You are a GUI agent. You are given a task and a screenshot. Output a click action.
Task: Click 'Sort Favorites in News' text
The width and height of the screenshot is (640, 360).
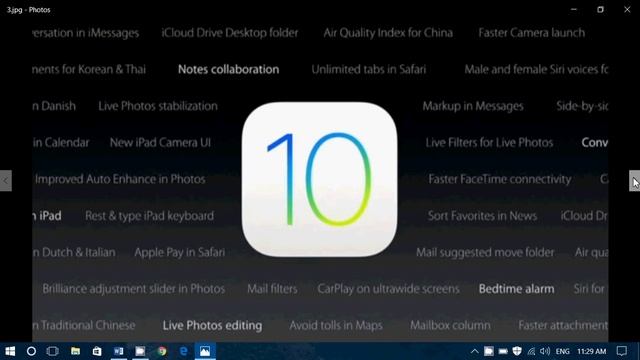[x=482, y=216]
